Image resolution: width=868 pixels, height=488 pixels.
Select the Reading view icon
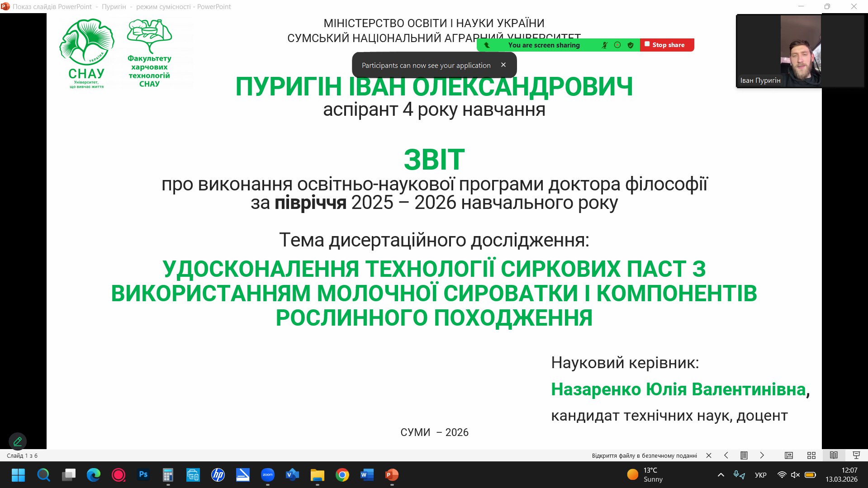(x=834, y=455)
